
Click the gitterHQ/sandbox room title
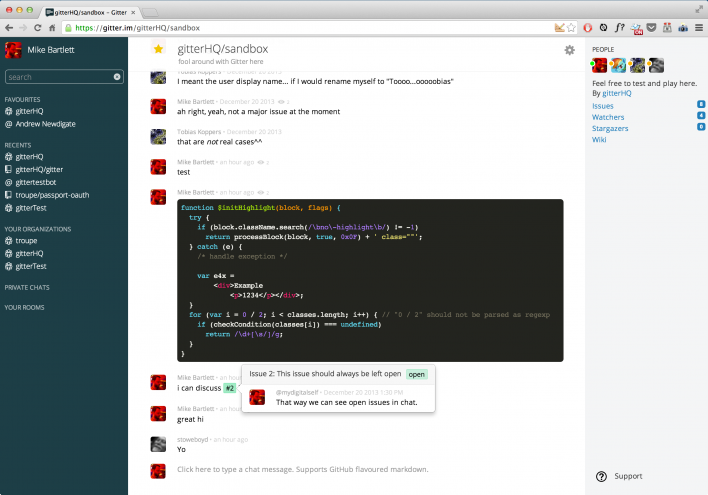click(x=223, y=49)
